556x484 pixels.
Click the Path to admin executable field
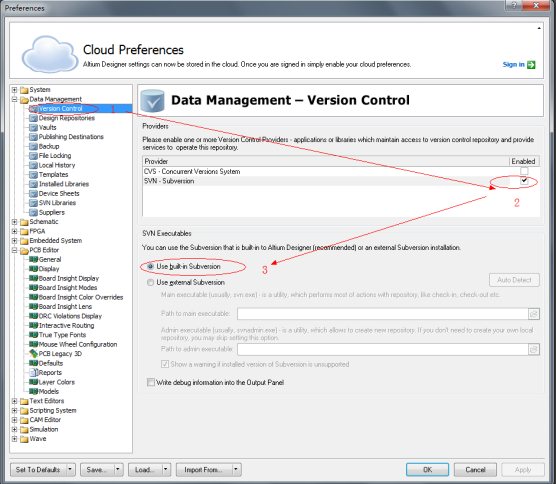[x=383, y=350]
